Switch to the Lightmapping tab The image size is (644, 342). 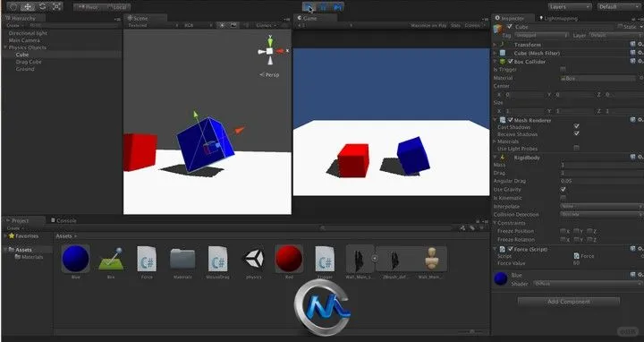558,18
